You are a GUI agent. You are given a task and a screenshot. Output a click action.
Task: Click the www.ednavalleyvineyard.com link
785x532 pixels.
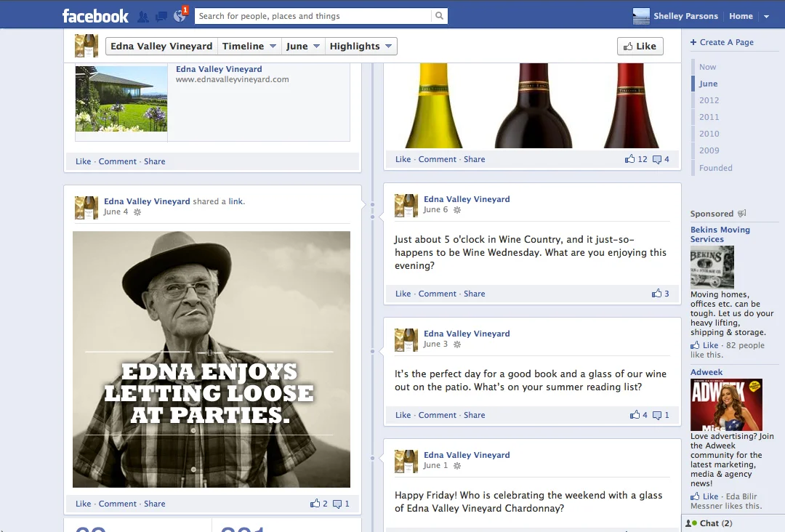coord(233,79)
